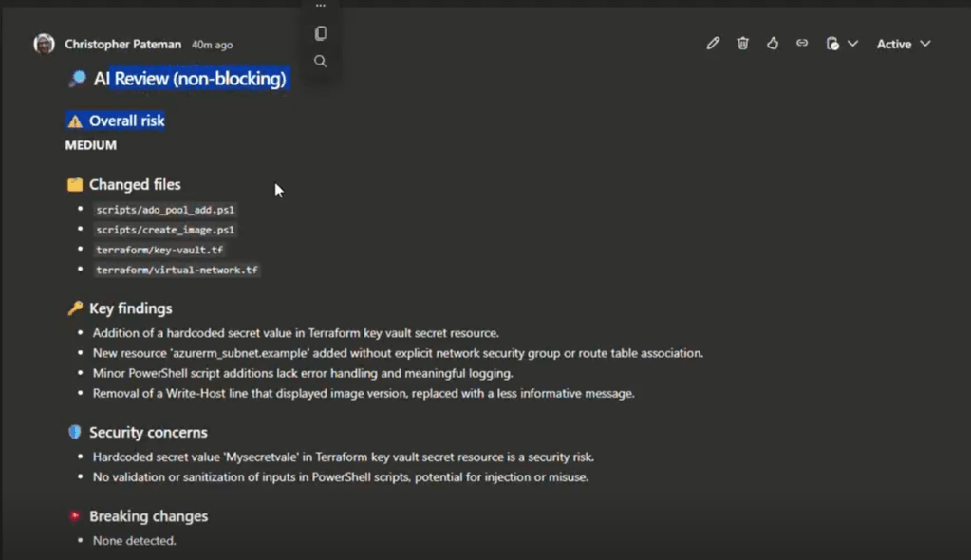Click the copy icon in floating toolbar

click(321, 33)
